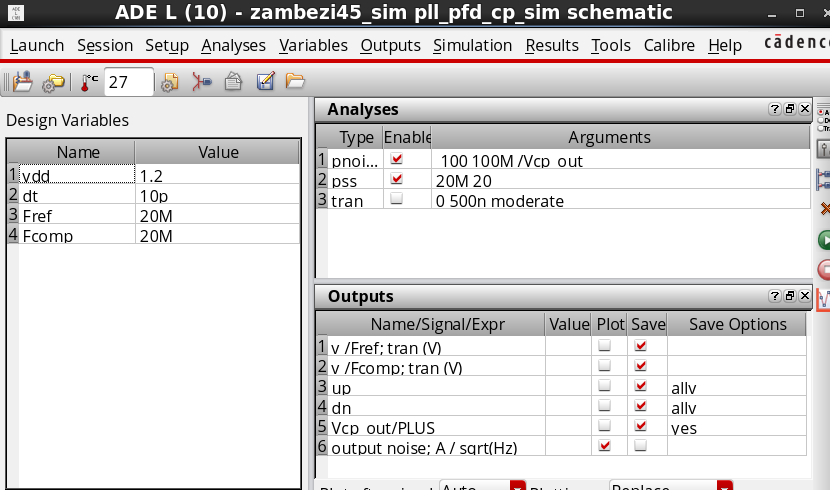Select the top radio button in right sidebar
The height and width of the screenshot is (490, 830).
822,112
